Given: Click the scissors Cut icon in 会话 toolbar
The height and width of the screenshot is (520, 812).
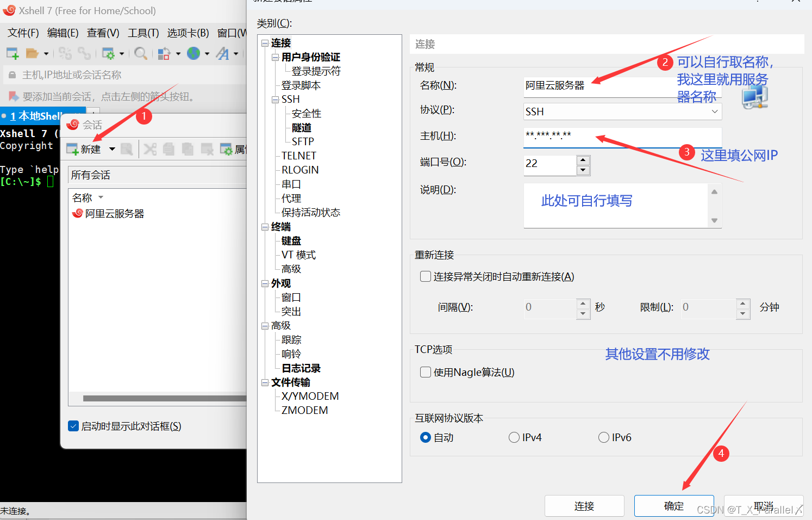Looking at the screenshot, I should tap(151, 149).
